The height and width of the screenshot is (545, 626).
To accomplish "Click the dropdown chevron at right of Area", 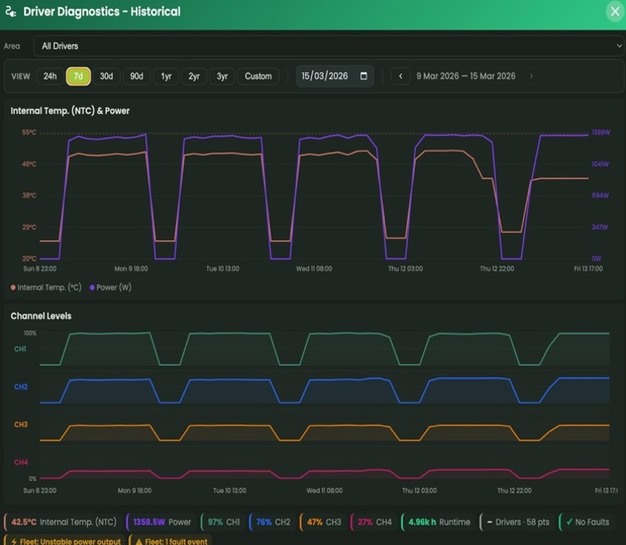I will coord(618,46).
